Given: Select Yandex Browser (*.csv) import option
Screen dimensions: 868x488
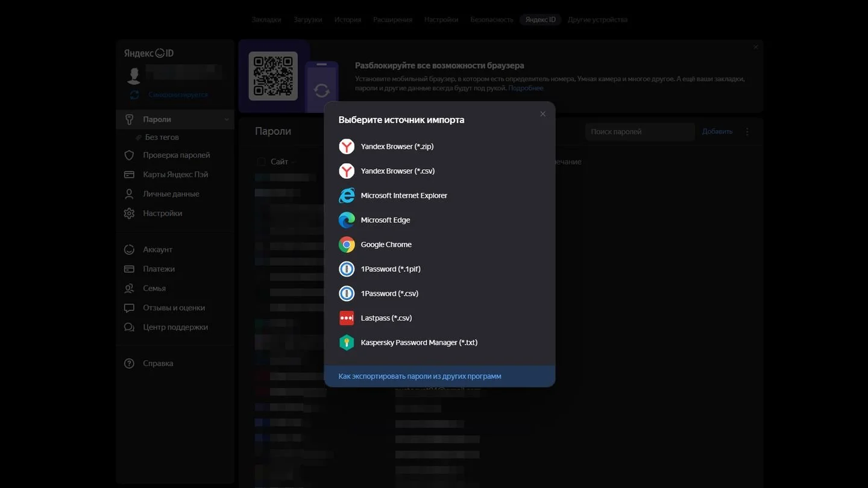Looking at the screenshot, I should (439, 171).
